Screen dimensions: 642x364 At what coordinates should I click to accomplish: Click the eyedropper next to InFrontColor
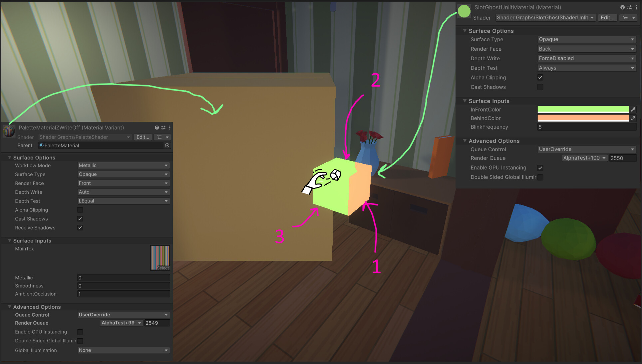coord(633,109)
